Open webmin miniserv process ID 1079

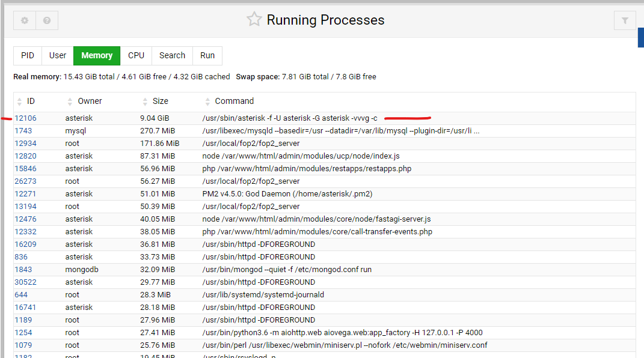(x=23, y=345)
